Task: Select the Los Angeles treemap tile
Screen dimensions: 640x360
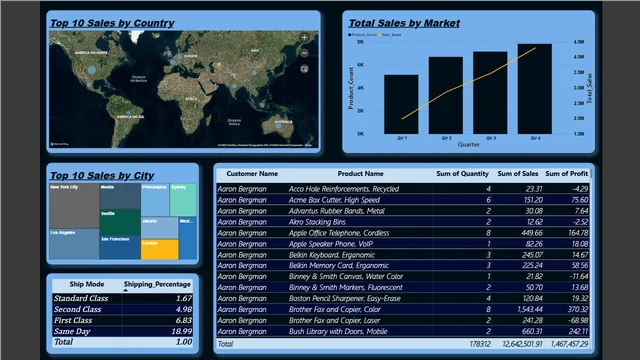Action: (x=74, y=244)
